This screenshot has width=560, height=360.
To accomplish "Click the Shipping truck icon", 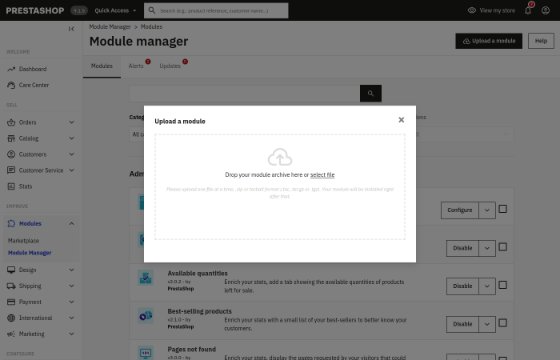I will (x=11, y=286).
